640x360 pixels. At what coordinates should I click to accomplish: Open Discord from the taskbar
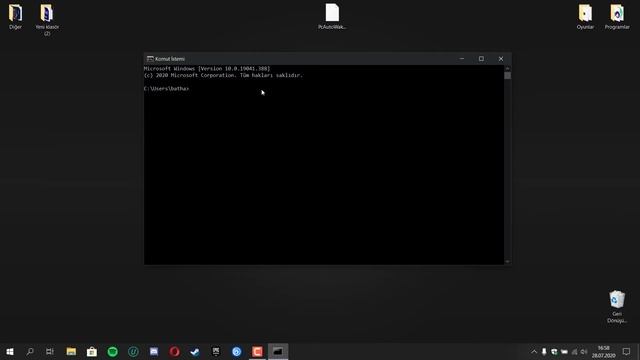[x=154, y=351]
